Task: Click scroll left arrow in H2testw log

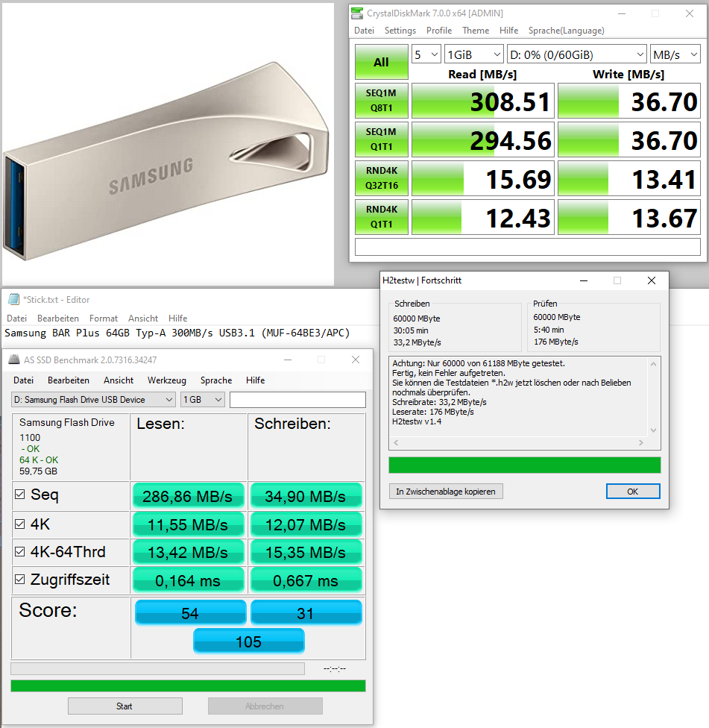Action: pos(396,443)
